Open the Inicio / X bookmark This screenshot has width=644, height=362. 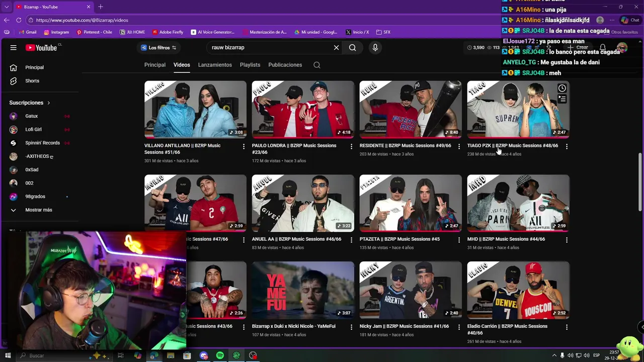pos(357,32)
